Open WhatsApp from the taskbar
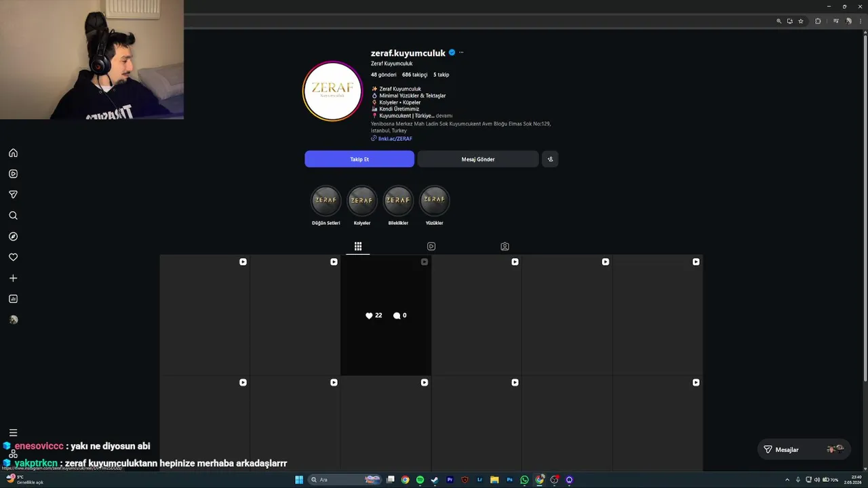Screen dimensions: 868x488 (524, 480)
